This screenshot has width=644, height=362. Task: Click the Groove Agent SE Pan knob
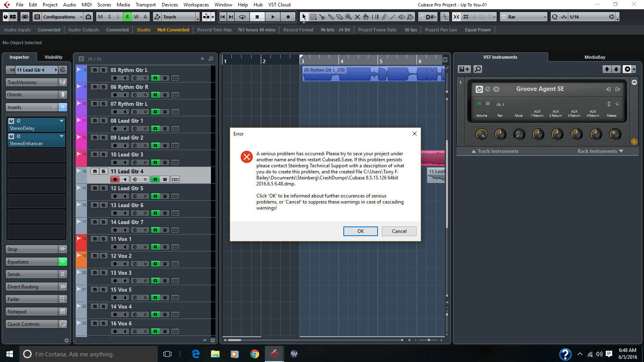coord(500,134)
